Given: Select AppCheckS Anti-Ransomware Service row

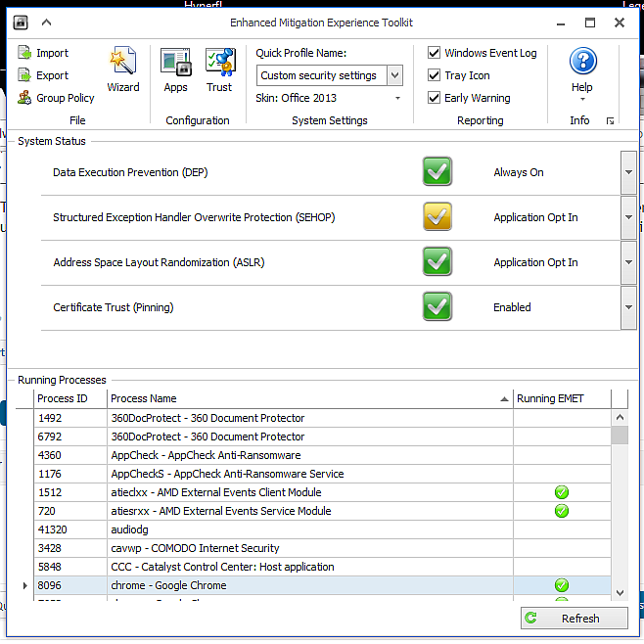Looking at the screenshot, I should [x=322, y=474].
